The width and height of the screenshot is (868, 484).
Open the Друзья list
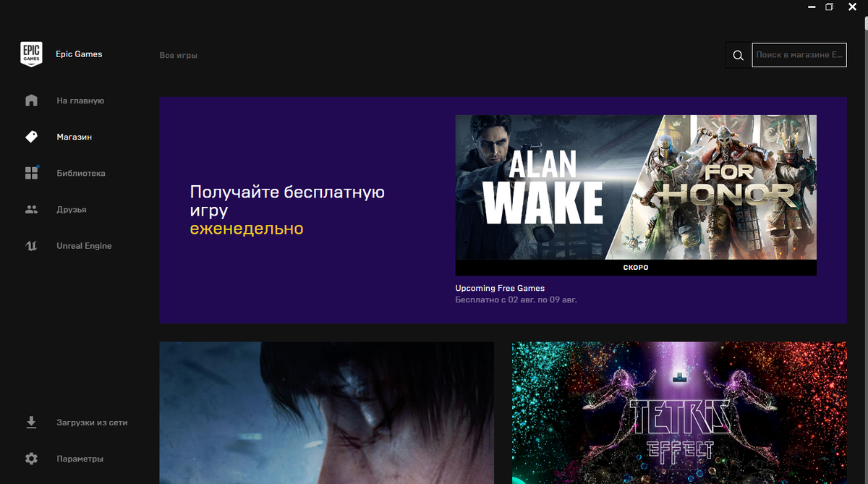(72, 210)
